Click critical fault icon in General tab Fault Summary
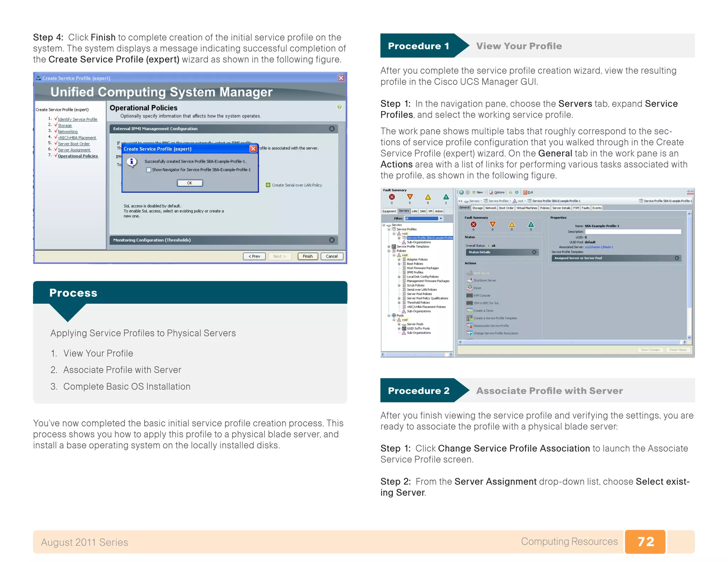 pos(473,224)
